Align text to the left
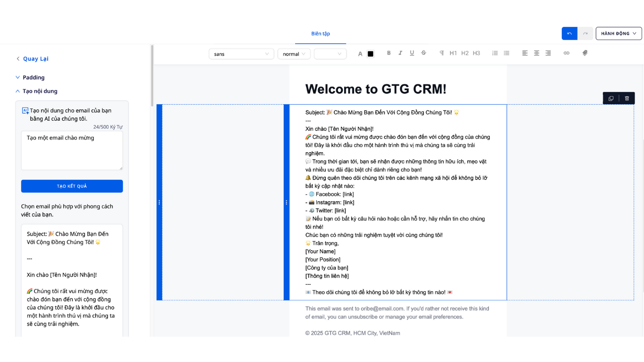 525,53
